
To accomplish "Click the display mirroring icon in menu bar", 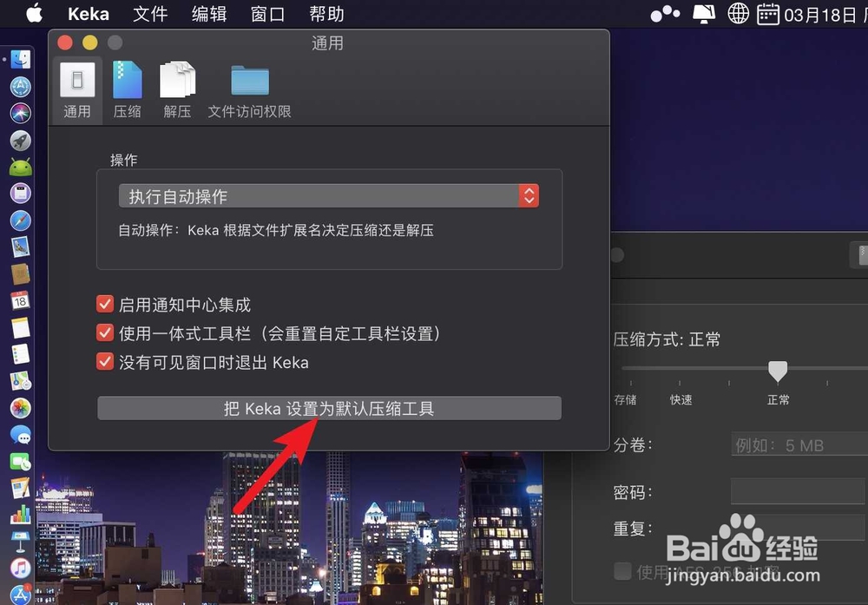I will click(704, 13).
